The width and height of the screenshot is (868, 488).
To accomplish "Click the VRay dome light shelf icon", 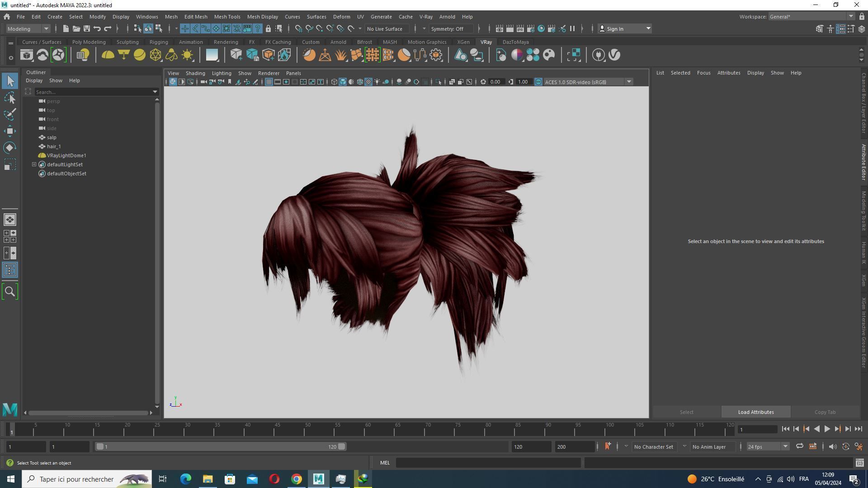I will 108,55.
